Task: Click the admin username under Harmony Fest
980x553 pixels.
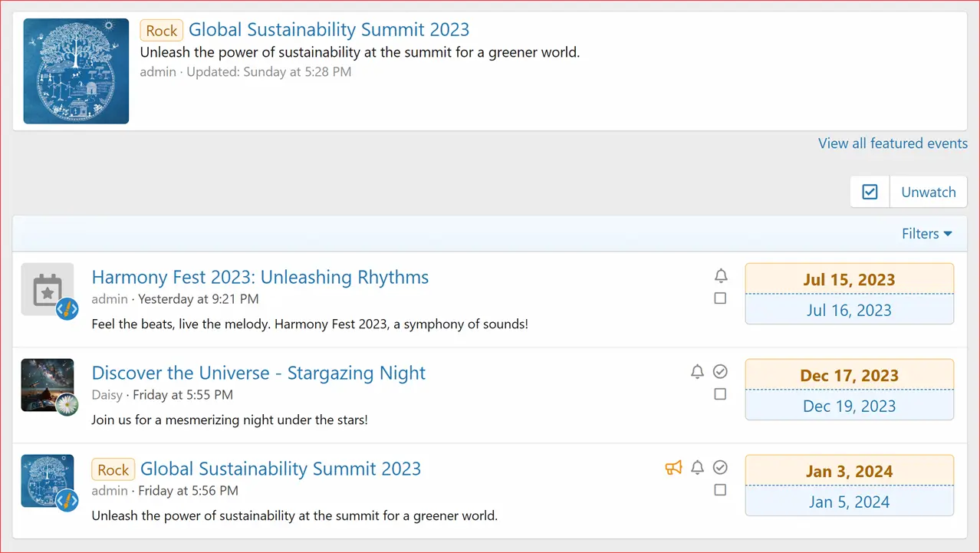Action: 109,298
